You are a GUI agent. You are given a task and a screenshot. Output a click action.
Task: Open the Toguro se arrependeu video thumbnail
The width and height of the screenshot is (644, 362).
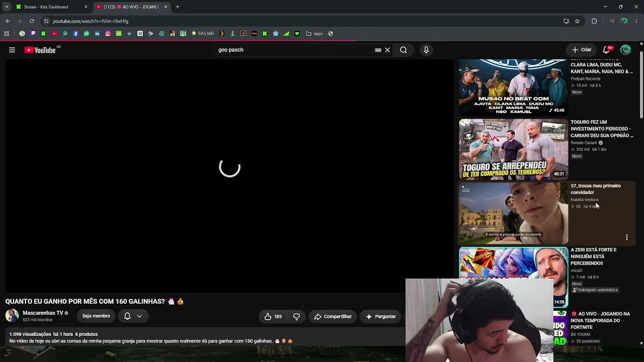pyautogui.click(x=513, y=149)
